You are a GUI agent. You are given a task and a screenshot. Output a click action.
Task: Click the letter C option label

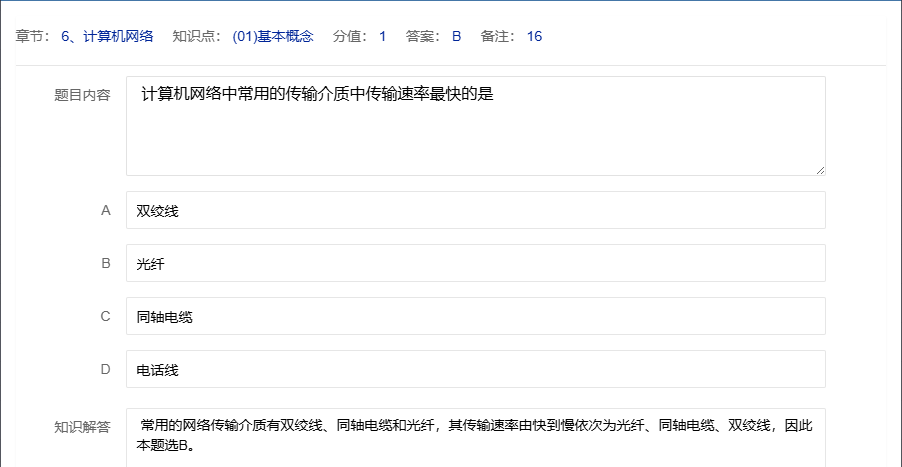pyautogui.click(x=105, y=316)
